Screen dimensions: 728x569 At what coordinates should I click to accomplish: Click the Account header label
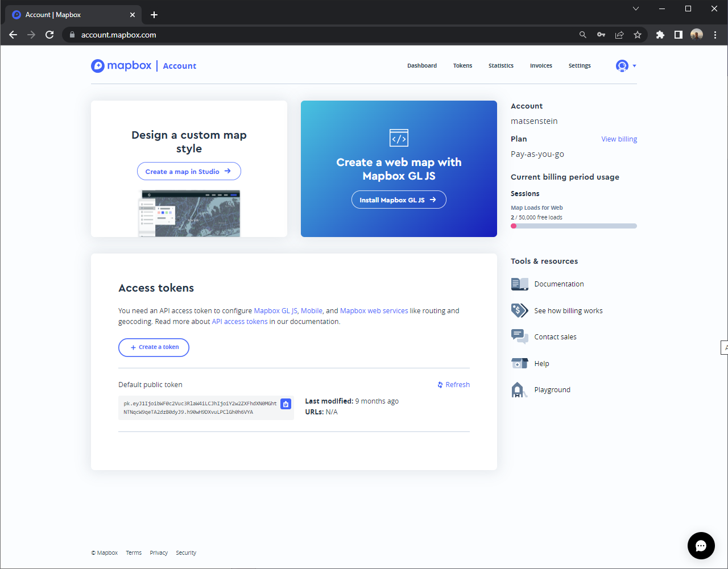click(x=179, y=66)
